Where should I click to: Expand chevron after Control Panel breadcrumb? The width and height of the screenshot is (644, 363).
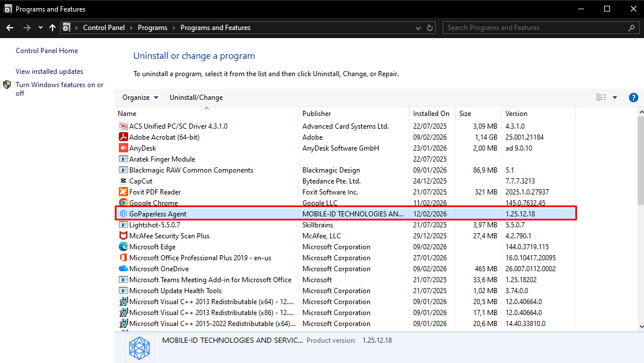pos(131,28)
